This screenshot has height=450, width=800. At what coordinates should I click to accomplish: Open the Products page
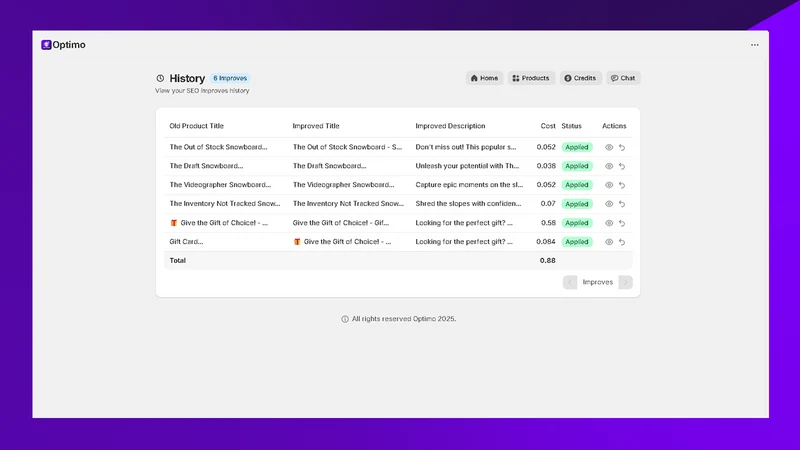tap(531, 78)
